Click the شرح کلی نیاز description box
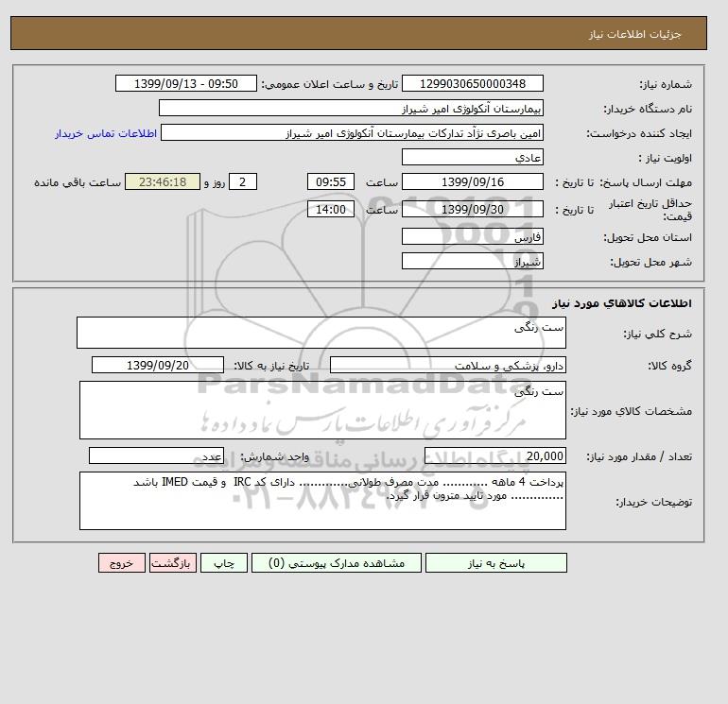The height and width of the screenshot is (704, 728). [x=321, y=333]
